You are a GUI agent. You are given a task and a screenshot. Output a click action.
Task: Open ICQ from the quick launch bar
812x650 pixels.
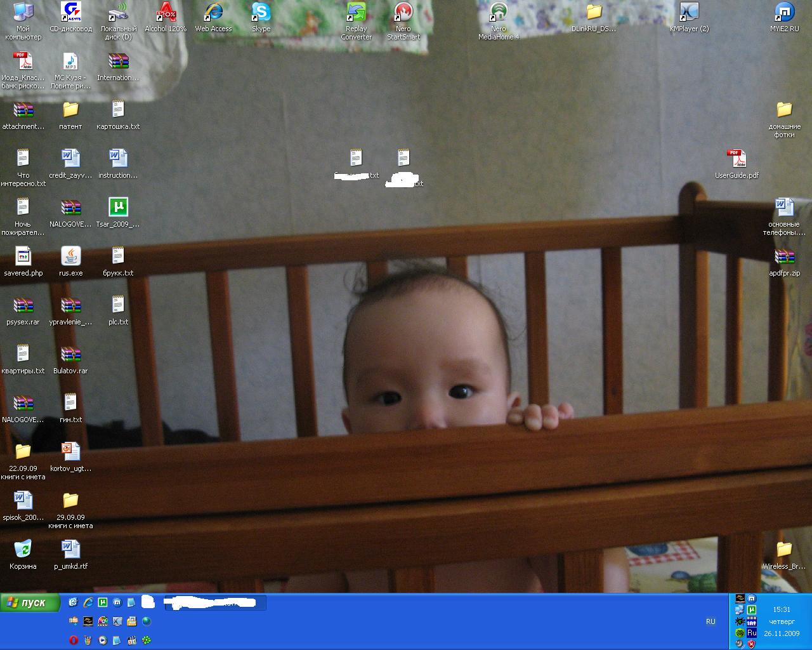147,640
